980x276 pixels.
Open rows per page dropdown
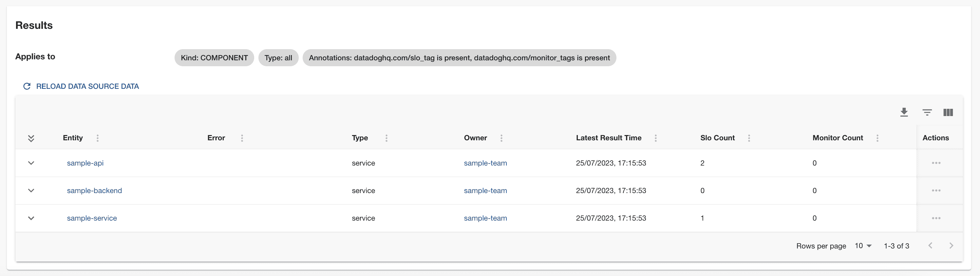(863, 246)
